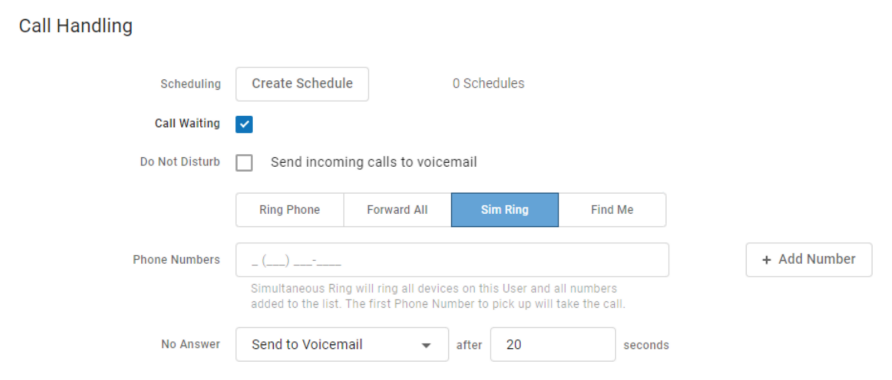Viewport: 892px width, 380px height.
Task: Select the Sim Ring tab
Action: coord(505,210)
